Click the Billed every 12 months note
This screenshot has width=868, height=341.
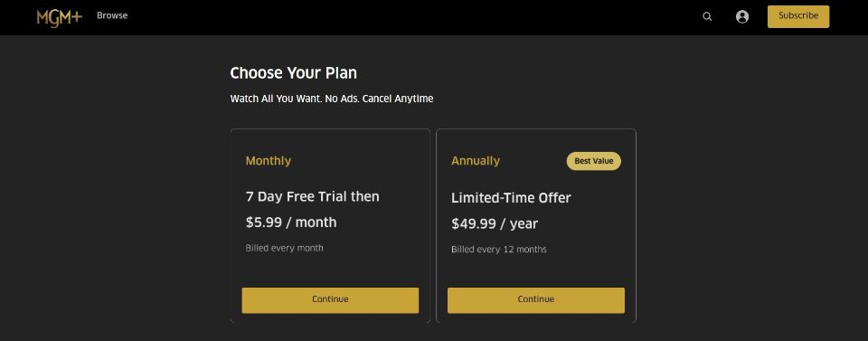pyautogui.click(x=499, y=250)
